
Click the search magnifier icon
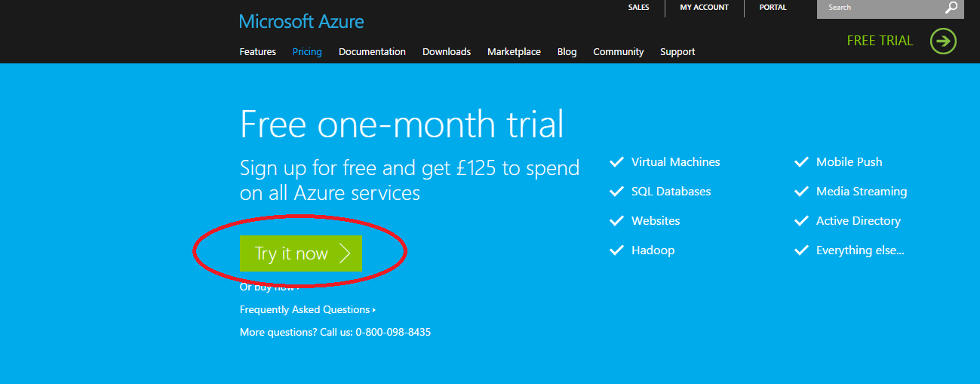951,8
